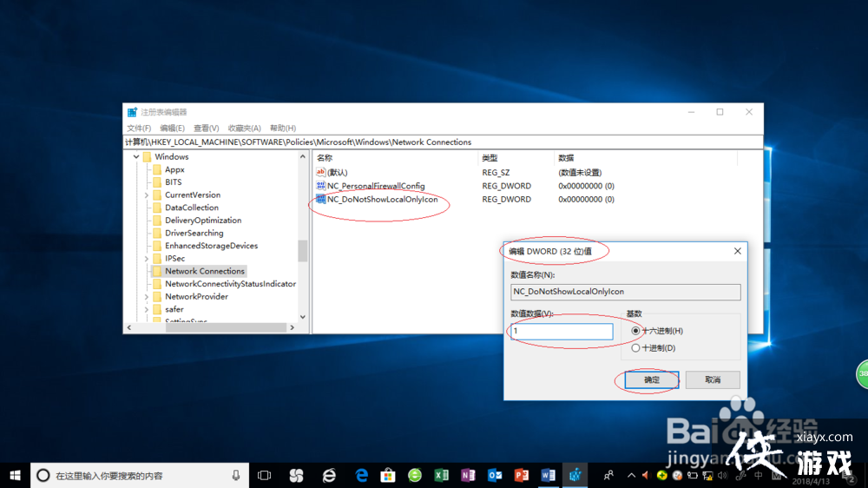
Task: Open the green 360 browser taskbar icon
Action: (415, 475)
